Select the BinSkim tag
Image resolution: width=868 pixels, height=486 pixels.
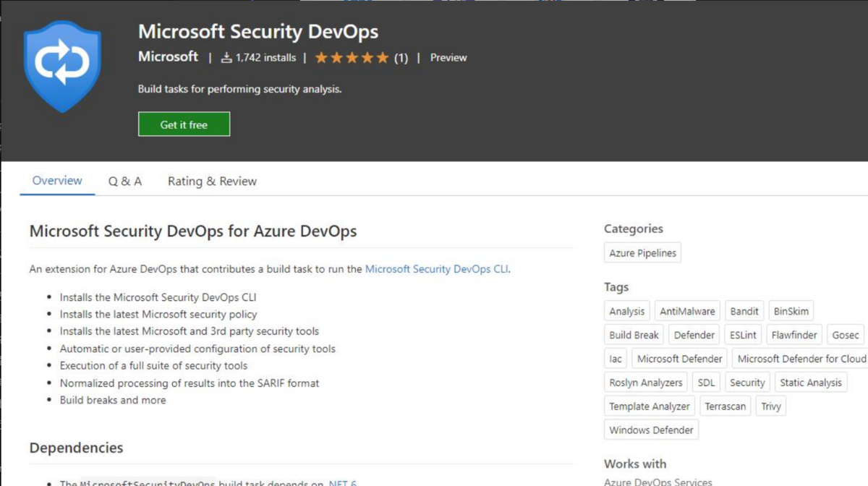[x=791, y=310]
